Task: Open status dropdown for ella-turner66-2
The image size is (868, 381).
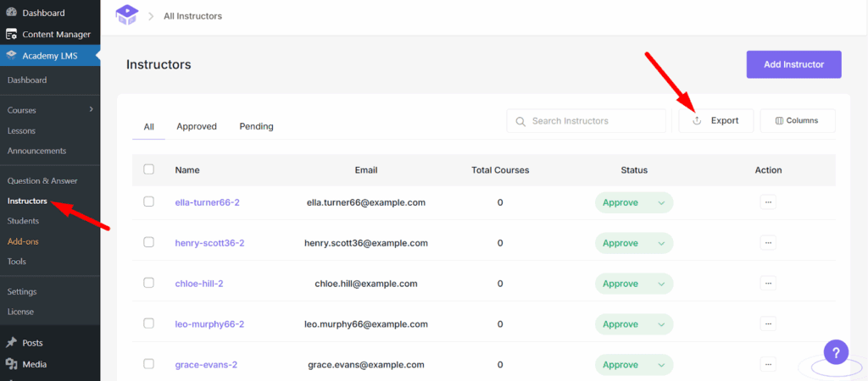Action: (x=633, y=202)
